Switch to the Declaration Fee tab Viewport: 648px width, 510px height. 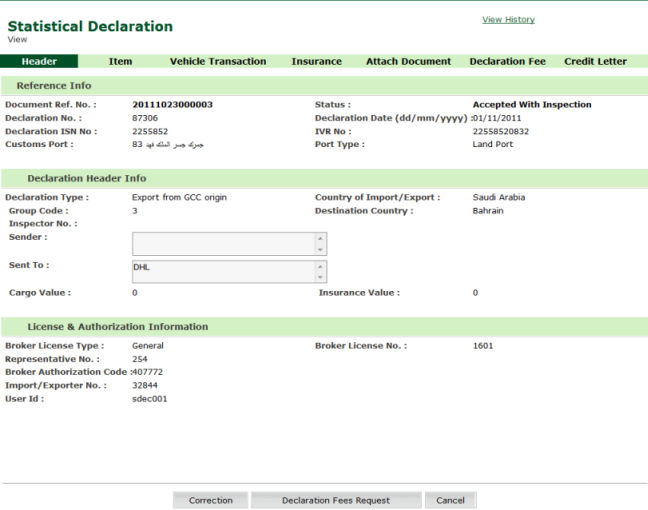[507, 61]
